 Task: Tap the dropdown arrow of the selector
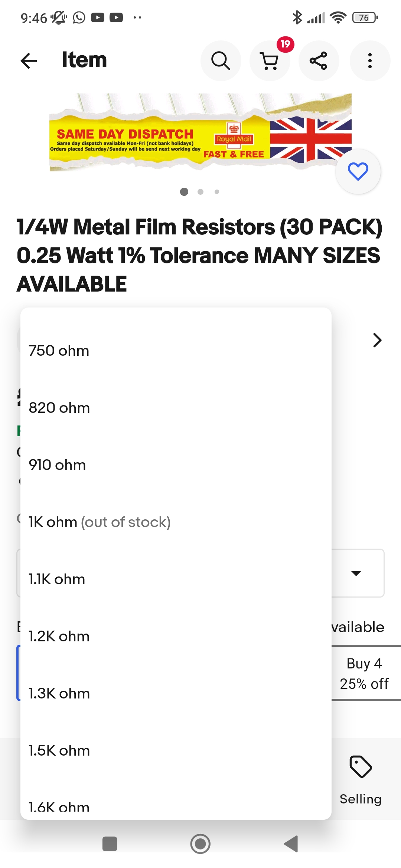tap(356, 573)
